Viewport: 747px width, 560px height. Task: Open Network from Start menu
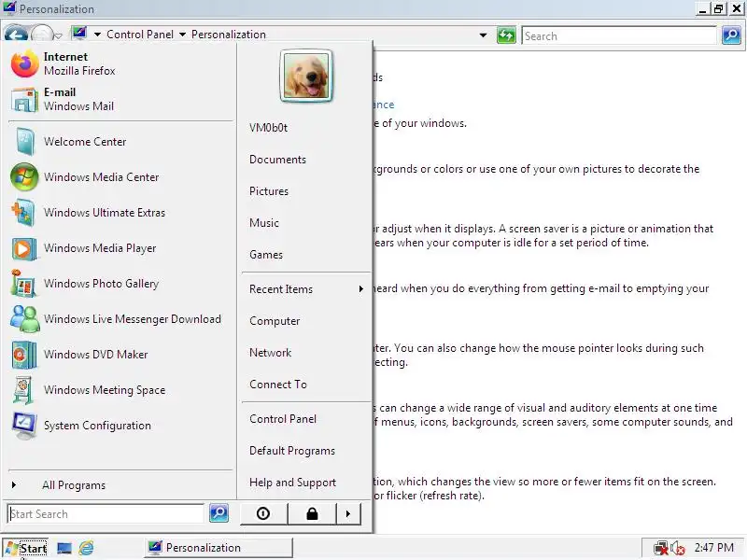(270, 353)
